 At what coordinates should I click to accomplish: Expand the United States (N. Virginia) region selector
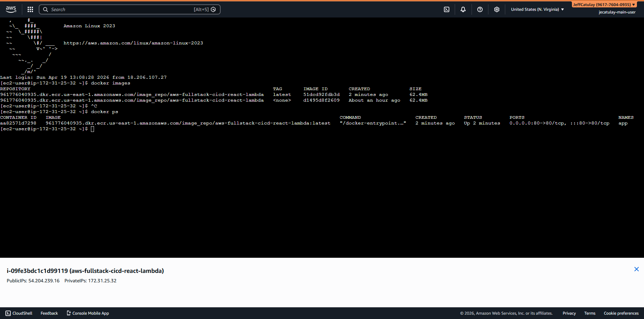point(537,9)
